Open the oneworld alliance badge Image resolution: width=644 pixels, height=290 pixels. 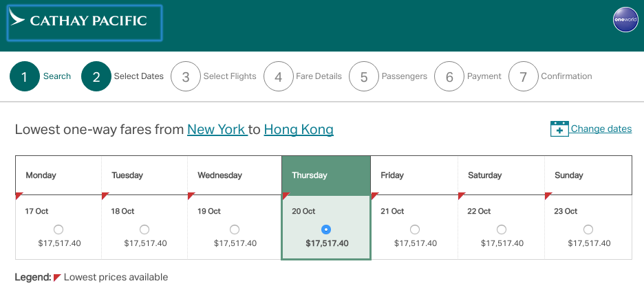(x=625, y=19)
